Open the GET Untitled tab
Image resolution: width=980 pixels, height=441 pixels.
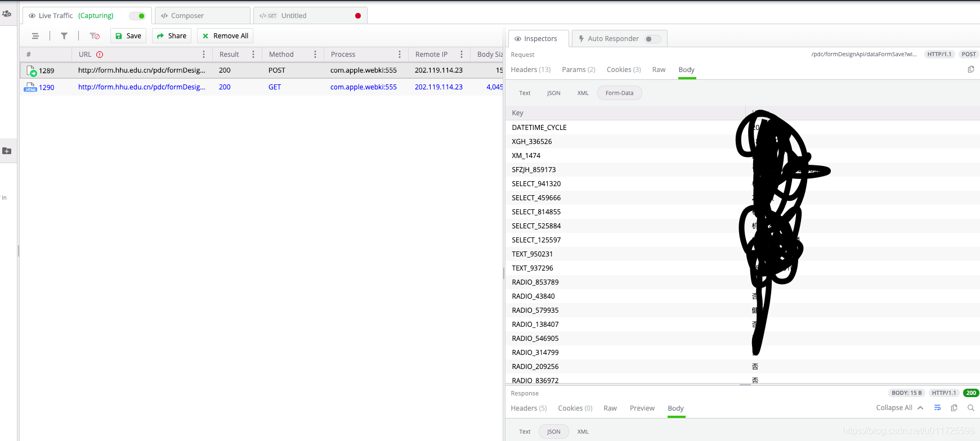[x=310, y=16]
